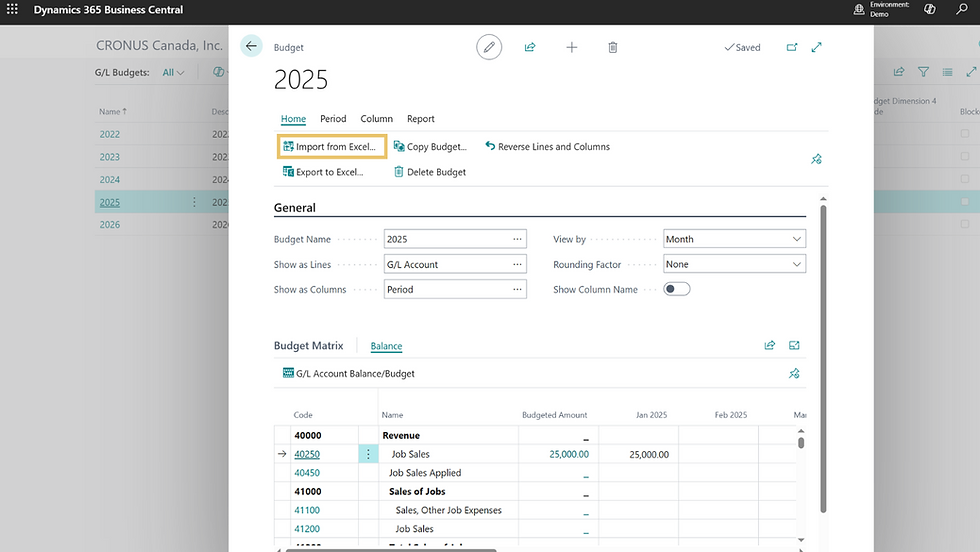Open Show as Columns lookup ellipsis

click(x=517, y=289)
